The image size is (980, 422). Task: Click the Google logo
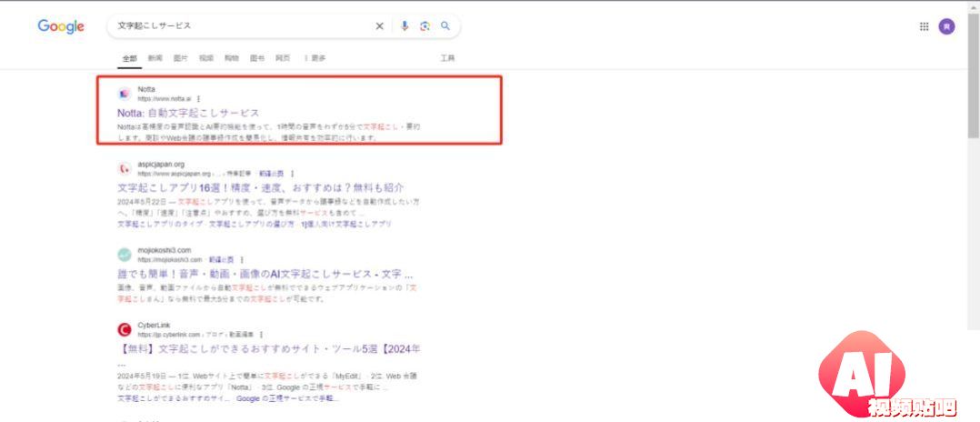click(61, 26)
